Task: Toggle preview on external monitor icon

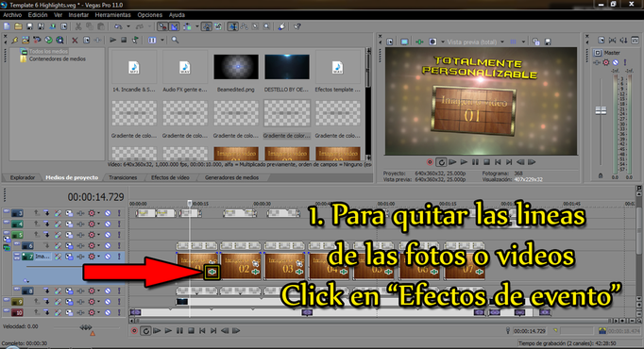Action: click(404, 42)
